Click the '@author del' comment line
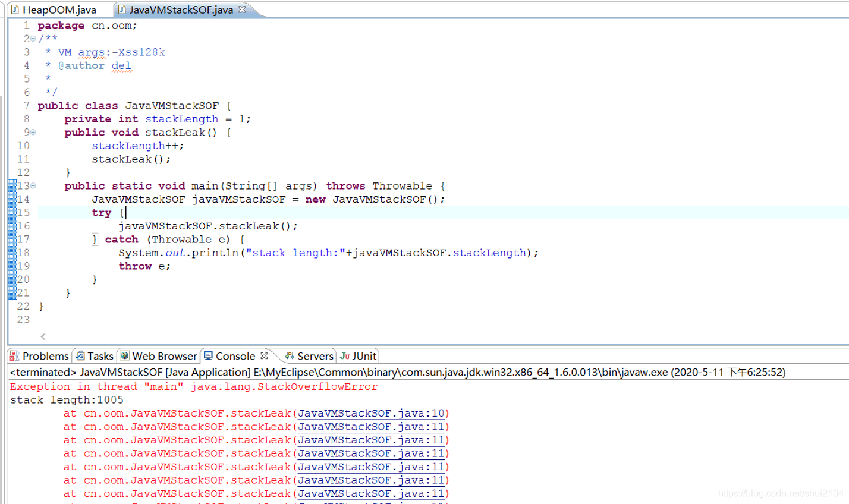Screen dimensions: 849x504 click(95, 65)
